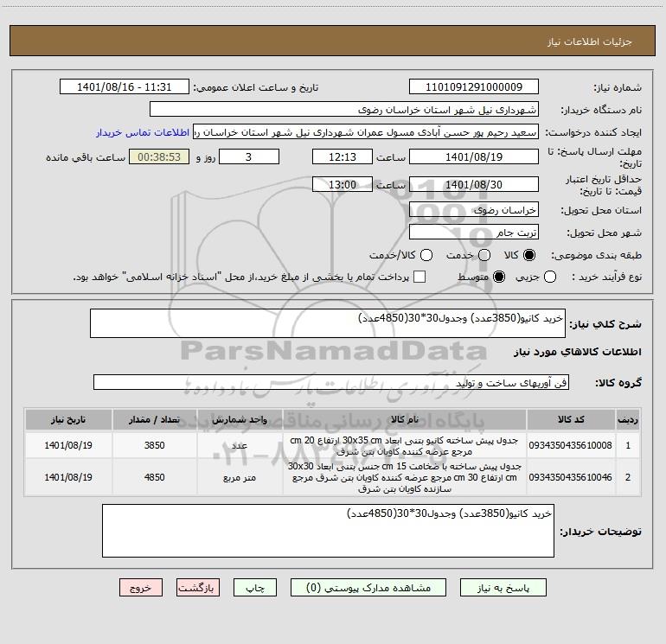Click the تعداد / مقدار column header

point(154,419)
